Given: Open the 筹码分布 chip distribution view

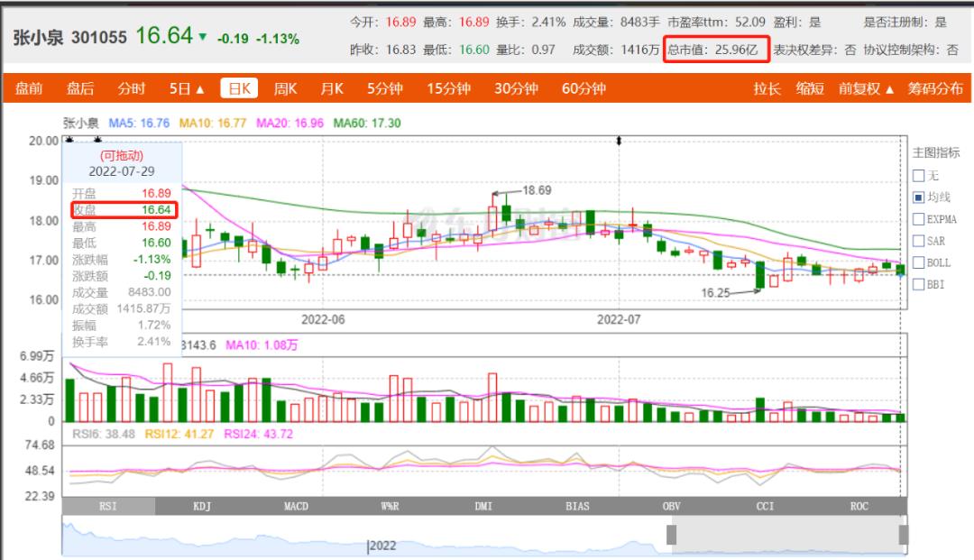Looking at the screenshot, I should [x=934, y=88].
